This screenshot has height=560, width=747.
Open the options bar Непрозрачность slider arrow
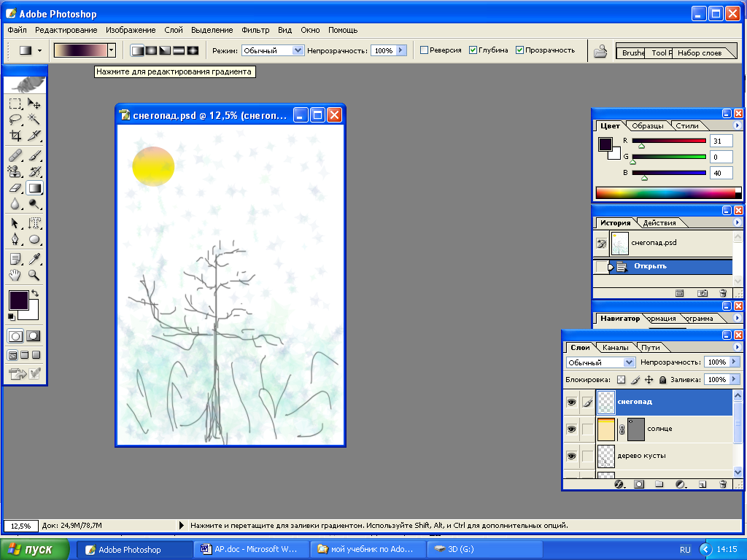[x=400, y=50]
